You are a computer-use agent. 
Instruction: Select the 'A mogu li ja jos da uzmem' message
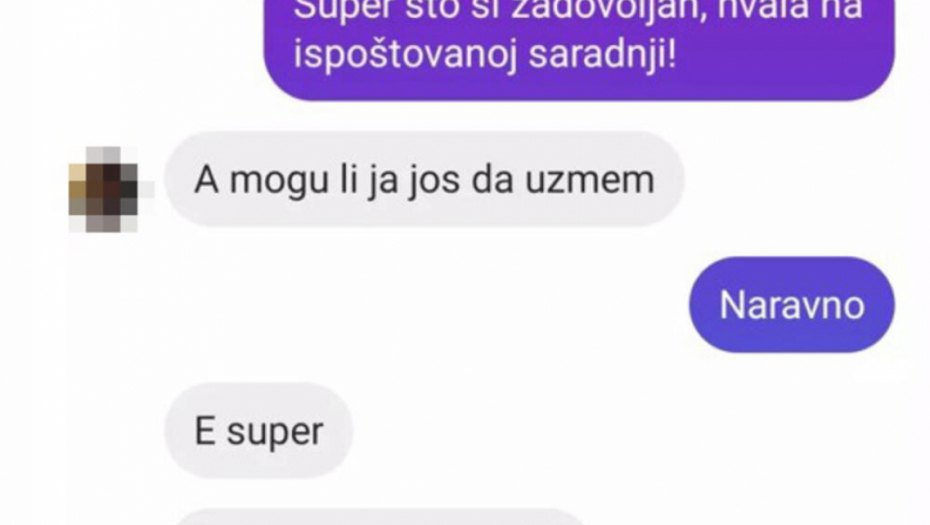coord(424,179)
